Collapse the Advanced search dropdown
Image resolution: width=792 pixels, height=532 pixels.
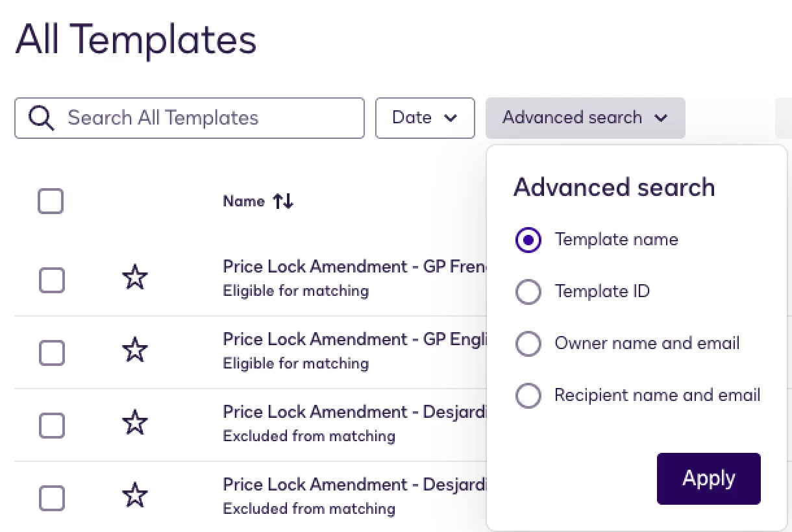coord(585,118)
